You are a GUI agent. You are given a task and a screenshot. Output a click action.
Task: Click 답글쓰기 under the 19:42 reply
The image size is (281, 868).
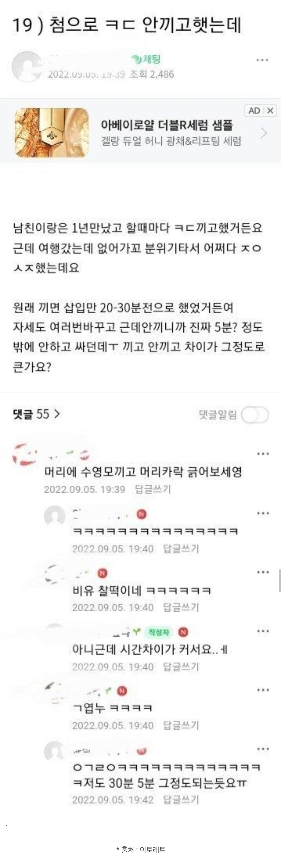[x=181, y=800]
